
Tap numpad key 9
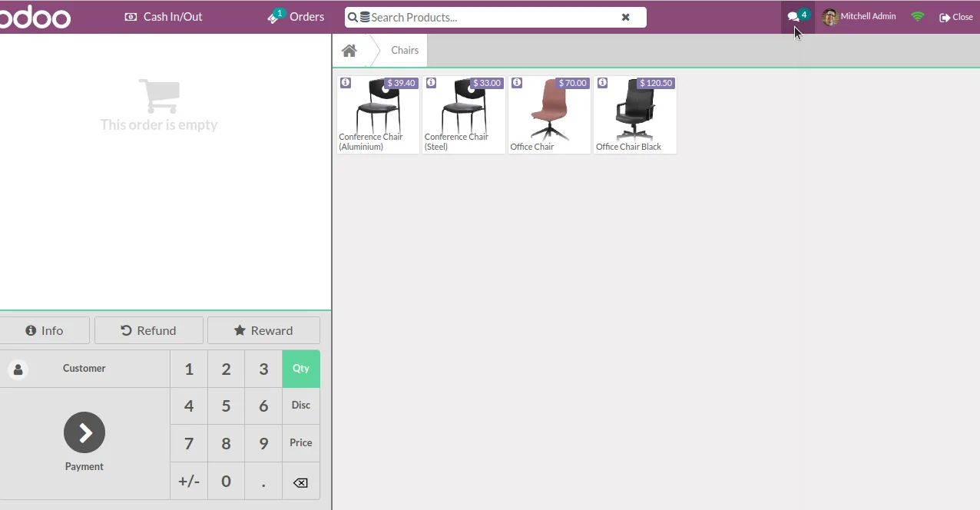(263, 443)
